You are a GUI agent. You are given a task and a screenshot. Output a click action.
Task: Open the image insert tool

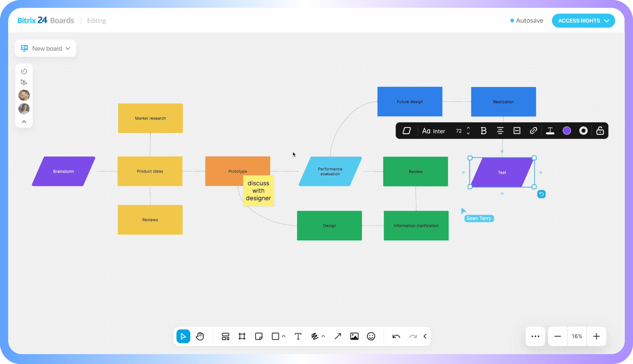click(x=354, y=336)
